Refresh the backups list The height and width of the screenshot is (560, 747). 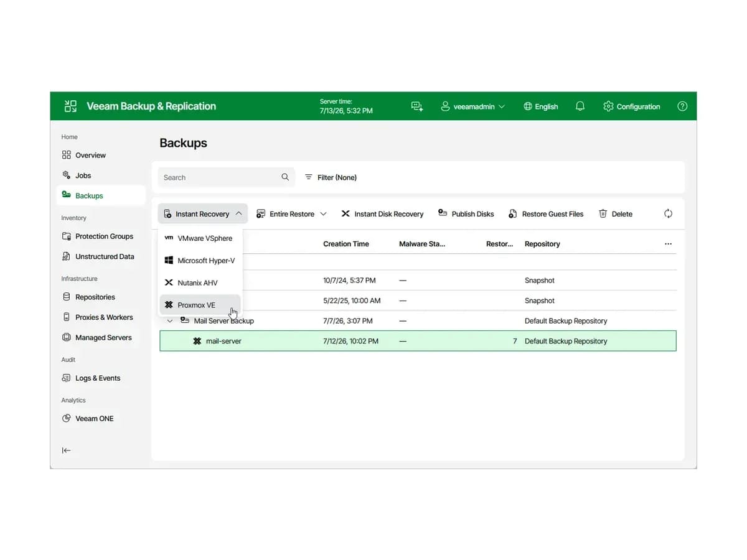(668, 213)
